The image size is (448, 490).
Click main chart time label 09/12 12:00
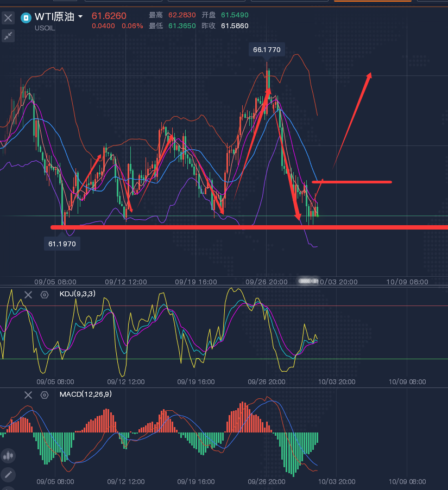pos(125,282)
